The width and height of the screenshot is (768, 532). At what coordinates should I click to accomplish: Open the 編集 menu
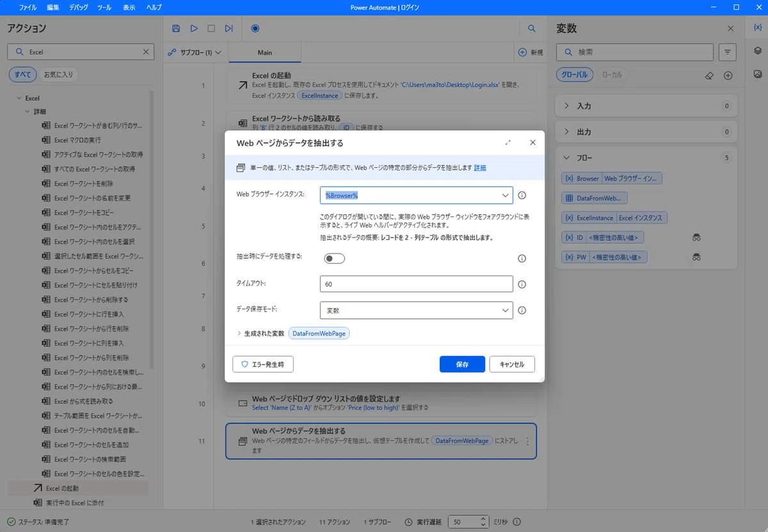pyautogui.click(x=53, y=7)
